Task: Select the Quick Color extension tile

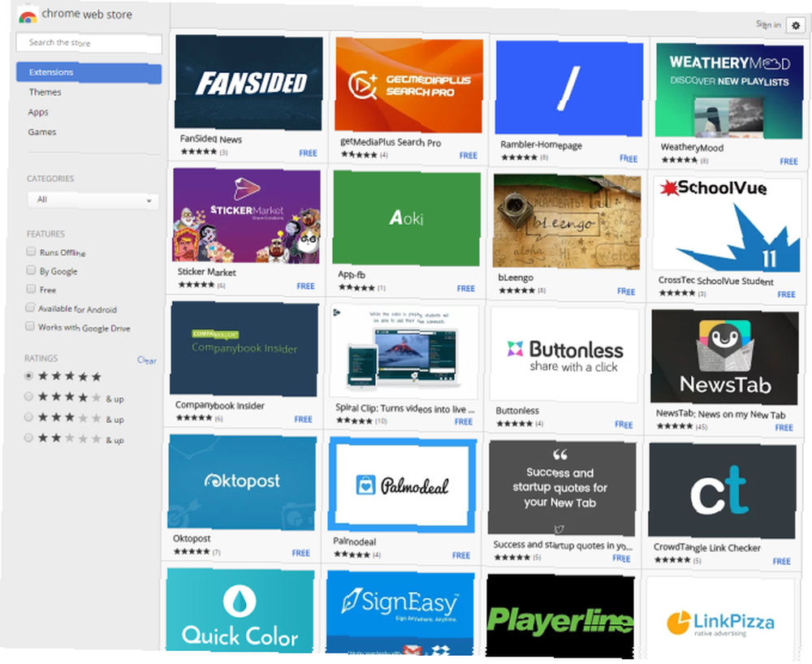Action: click(240, 610)
